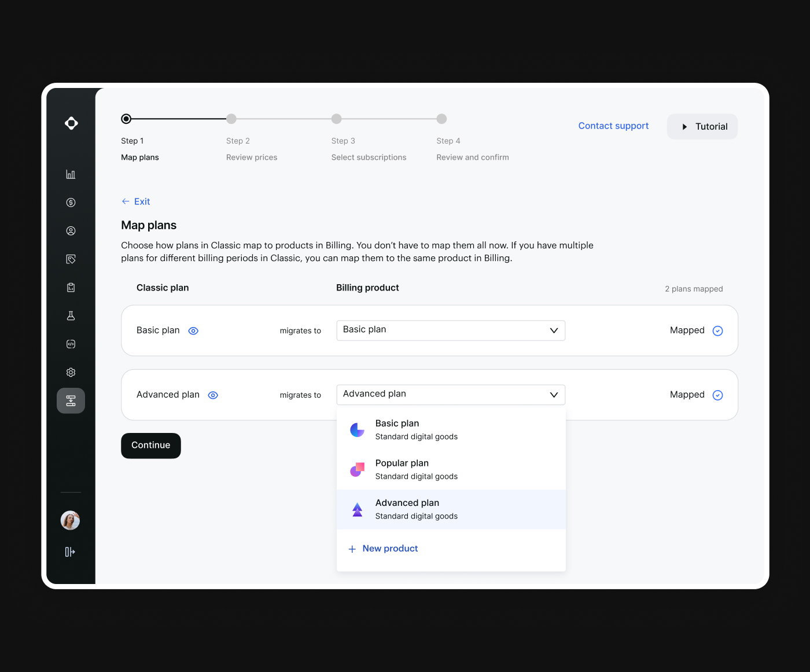Expand the sidebar with the bottom arrow icon

70,552
